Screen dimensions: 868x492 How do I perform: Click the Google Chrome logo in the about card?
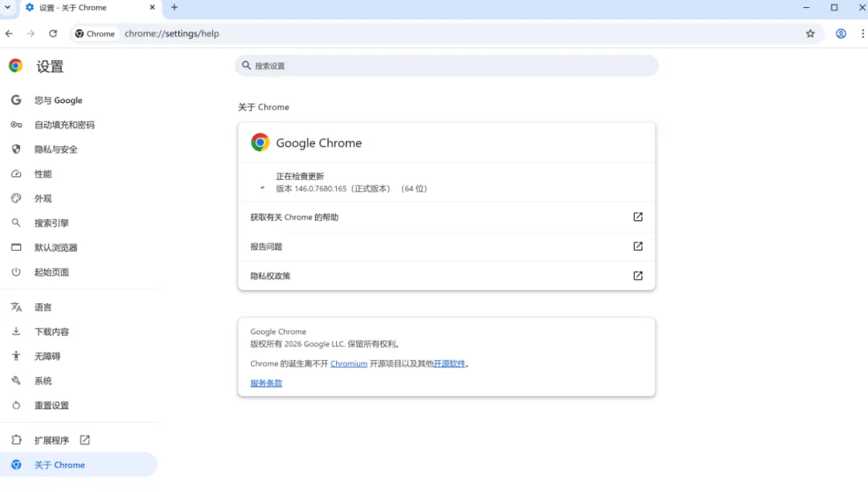click(260, 142)
